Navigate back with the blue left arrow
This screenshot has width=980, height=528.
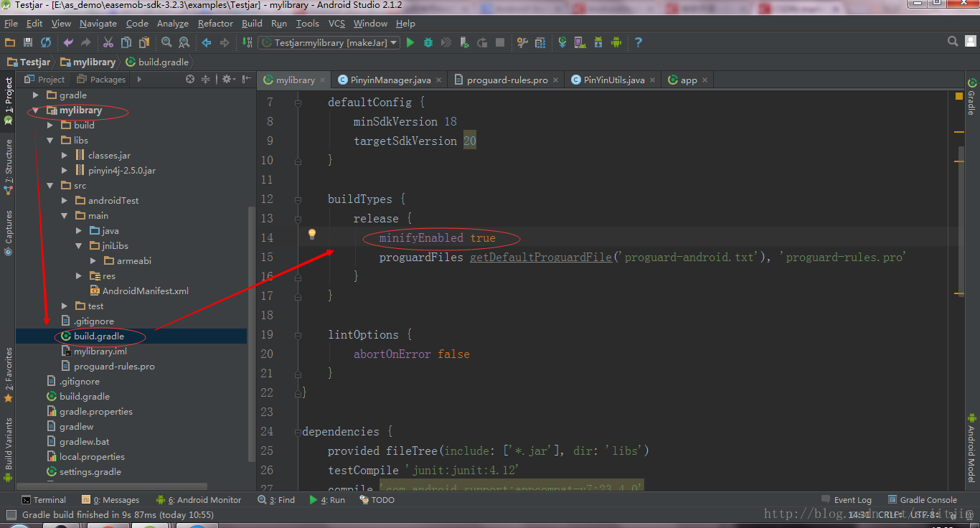(x=207, y=43)
